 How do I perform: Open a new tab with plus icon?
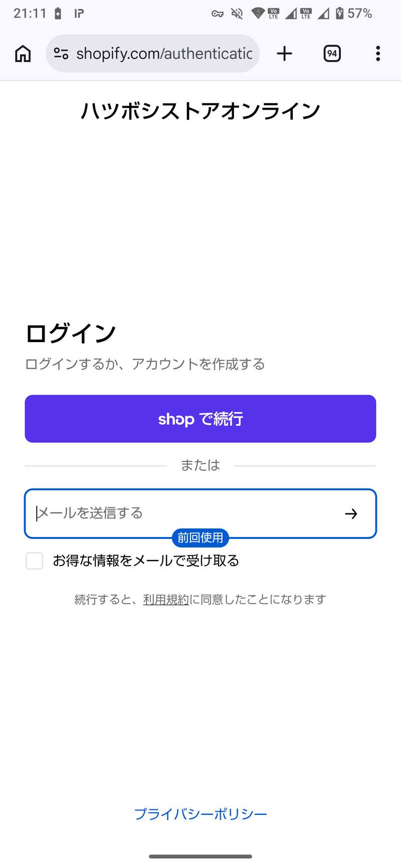[284, 54]
